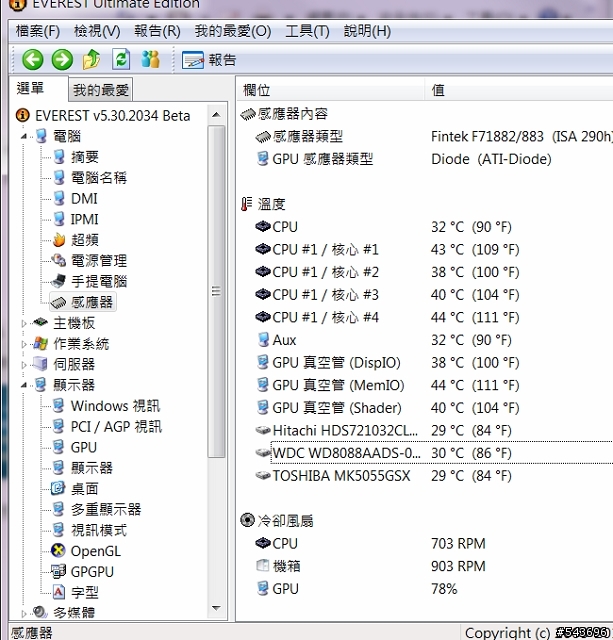Select 視訊模式 in the tree
613x640 pixels.
[x=99, y=531]
